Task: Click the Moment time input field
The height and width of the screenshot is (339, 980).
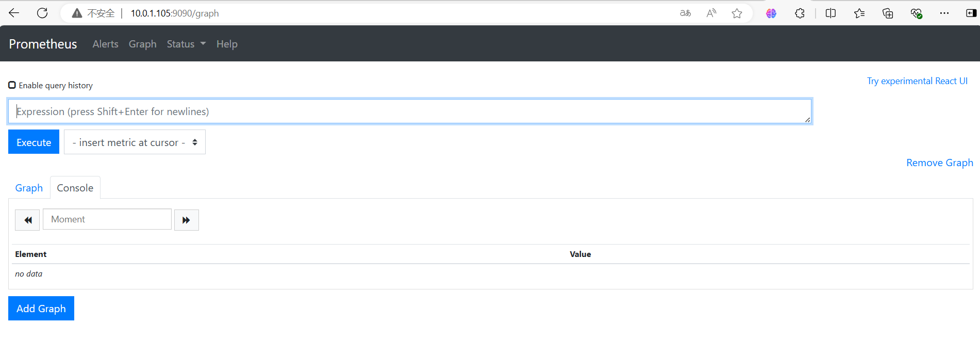Action: 107,219
